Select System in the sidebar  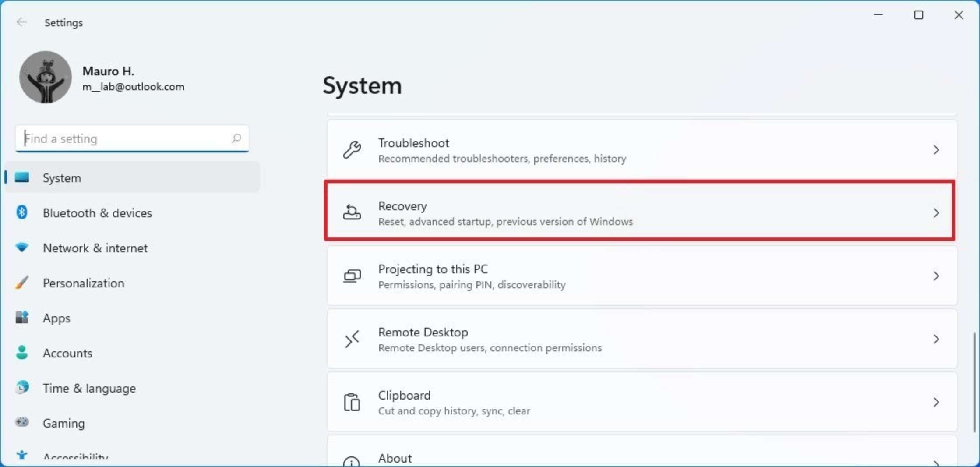[133, 177]
